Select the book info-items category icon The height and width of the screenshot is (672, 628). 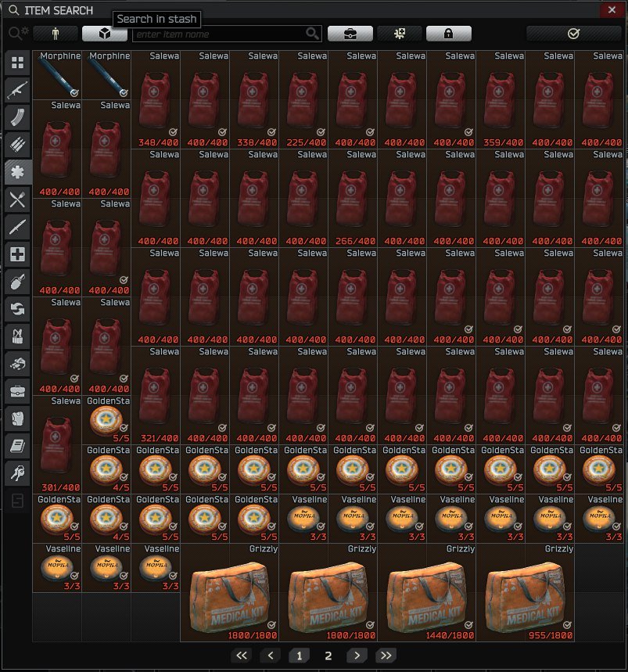17,447
